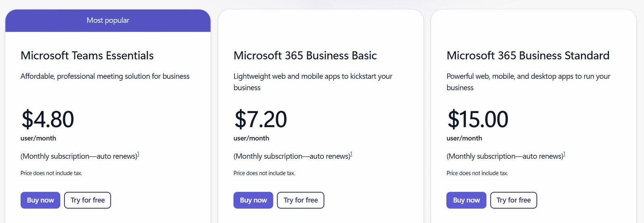Click the Most popular banner
This screenshot has height=223, width=644.
(x=108, y=20)
